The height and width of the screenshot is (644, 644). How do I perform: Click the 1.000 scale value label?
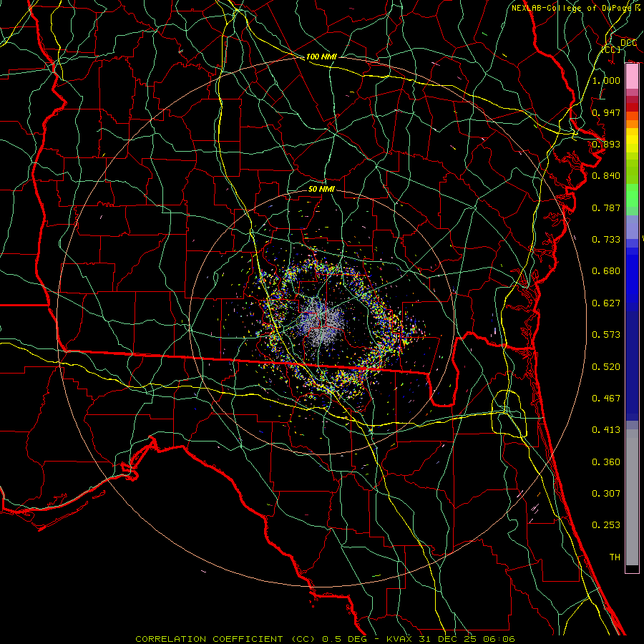coord(606,81)
